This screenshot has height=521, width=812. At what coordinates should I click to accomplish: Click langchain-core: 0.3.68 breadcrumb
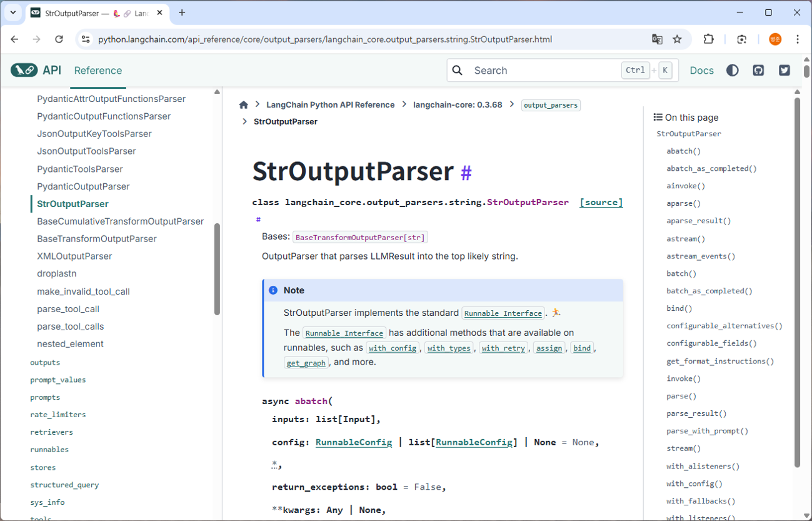458,104
